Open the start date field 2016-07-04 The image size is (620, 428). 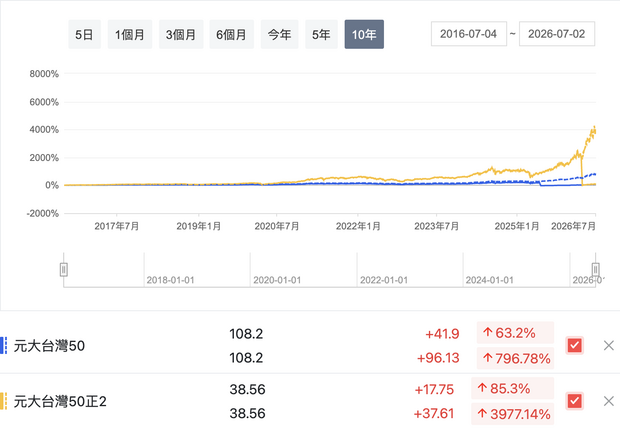469,34
